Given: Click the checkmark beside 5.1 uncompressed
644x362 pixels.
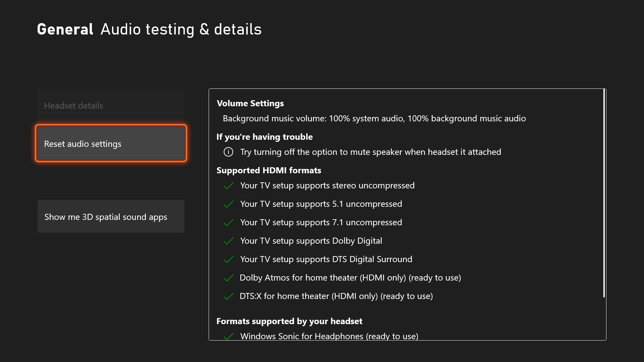Looking at the screenshot, I should 228,204.
